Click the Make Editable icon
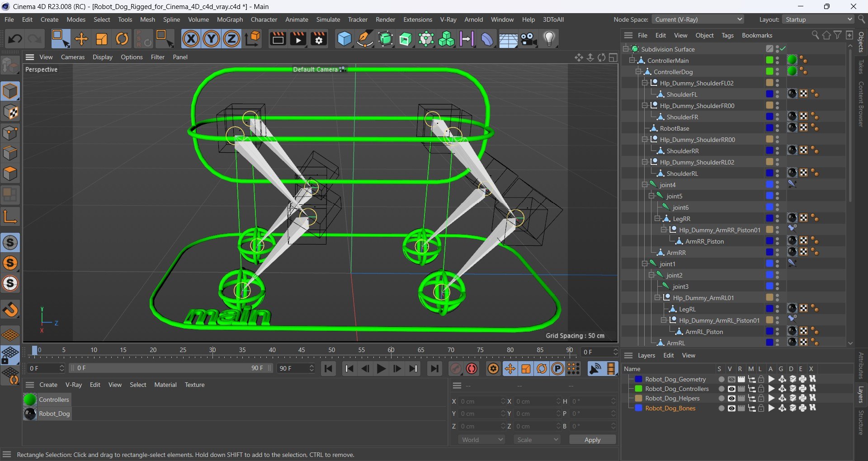Screen dimensions: 868x461 pyautogui.click(x=10, y=66)
